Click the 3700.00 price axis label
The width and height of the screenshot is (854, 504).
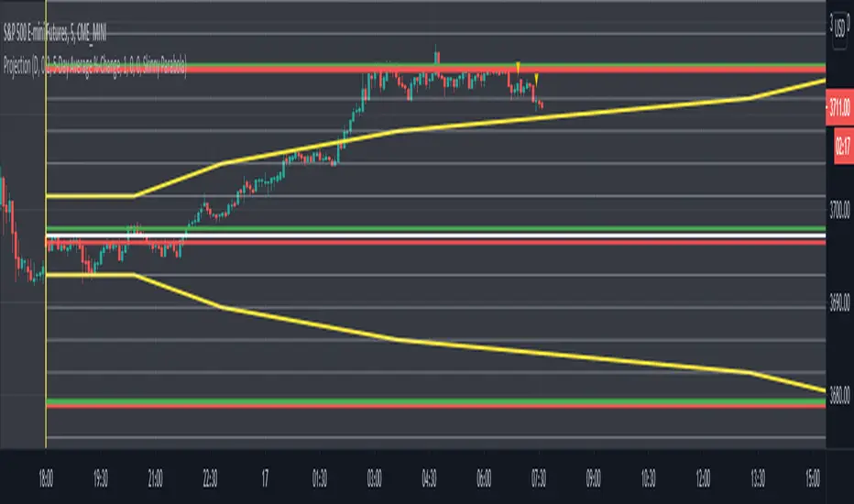(x=839, y=209)
